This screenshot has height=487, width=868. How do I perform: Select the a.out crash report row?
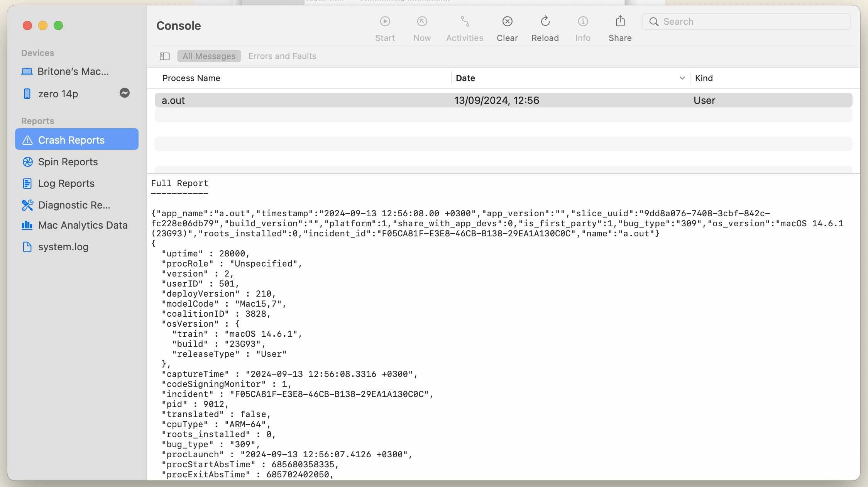[503, 100]
